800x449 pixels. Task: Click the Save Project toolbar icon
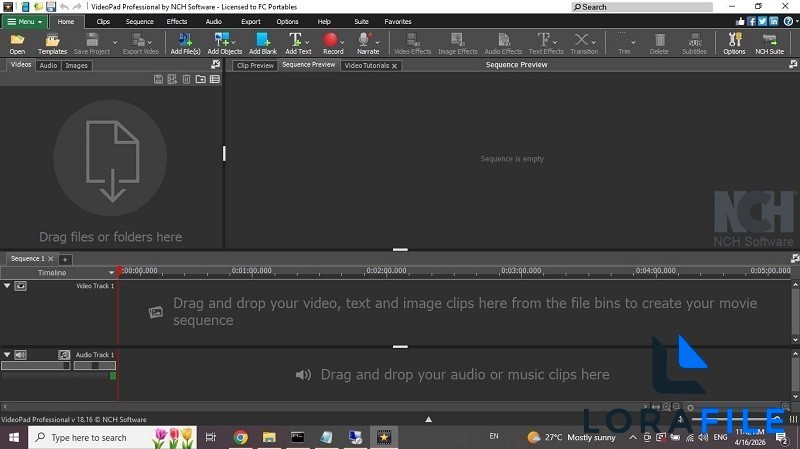coord(92,40)
